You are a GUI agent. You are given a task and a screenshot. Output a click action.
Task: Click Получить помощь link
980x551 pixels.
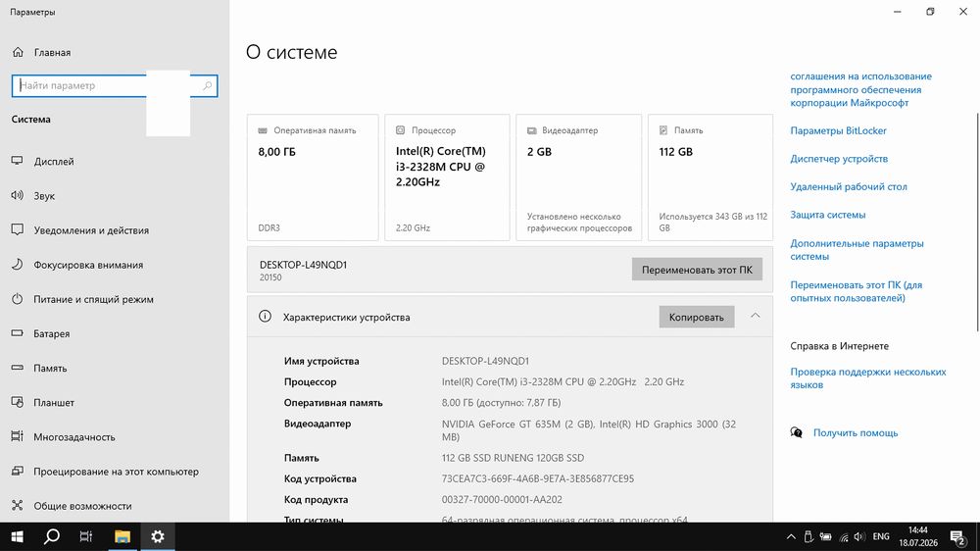tap(855, 432)
